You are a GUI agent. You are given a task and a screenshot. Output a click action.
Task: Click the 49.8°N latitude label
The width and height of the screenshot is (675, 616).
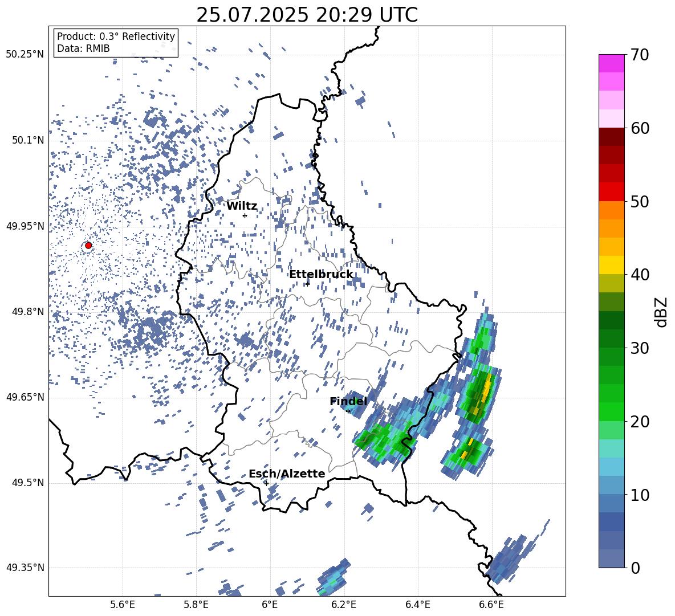point(27,312)
